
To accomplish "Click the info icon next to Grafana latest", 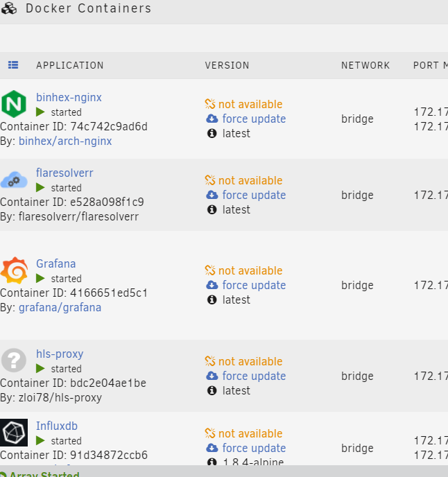I will pyautogui.click(x=212, y=300).
